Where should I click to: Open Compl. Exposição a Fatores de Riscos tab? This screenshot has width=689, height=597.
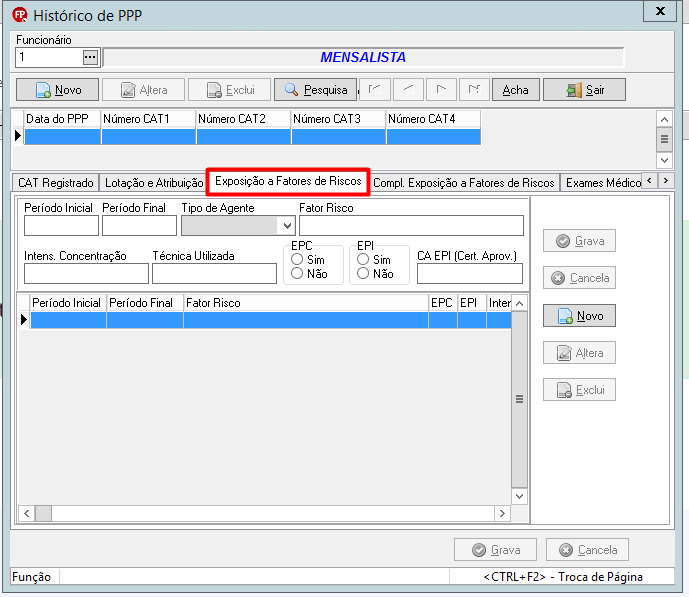coord(464,183)
